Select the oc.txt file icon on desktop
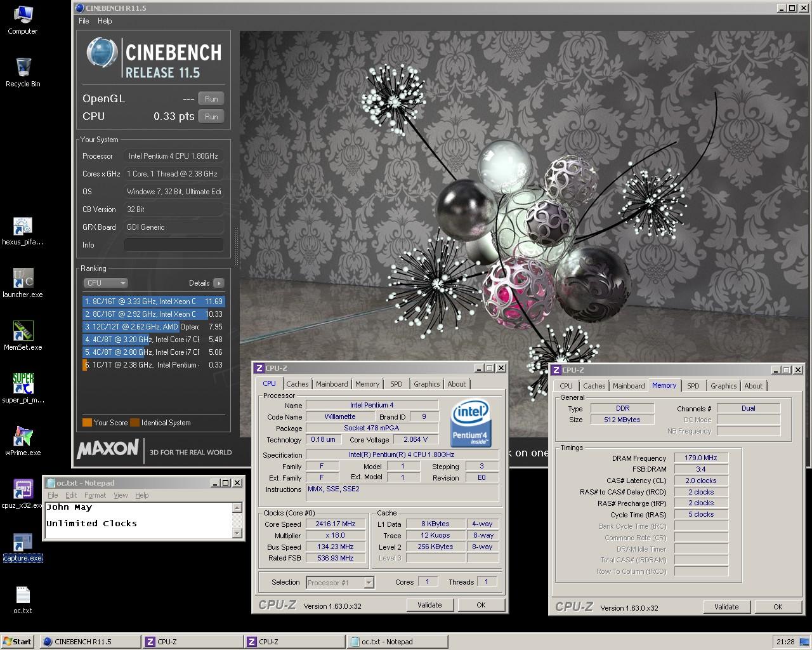This screenshot has width=812, height=650. [x=23, y=599]
